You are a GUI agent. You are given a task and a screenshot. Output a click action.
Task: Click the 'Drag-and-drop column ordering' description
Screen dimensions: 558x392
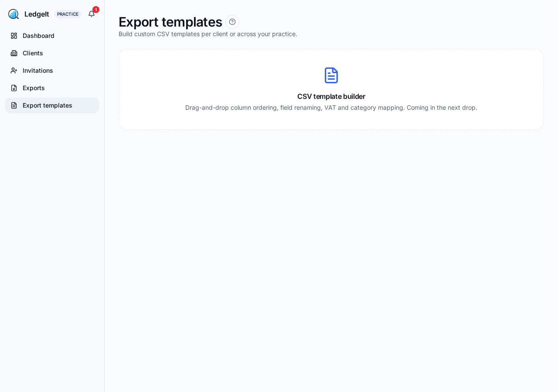tap(331, 108)
